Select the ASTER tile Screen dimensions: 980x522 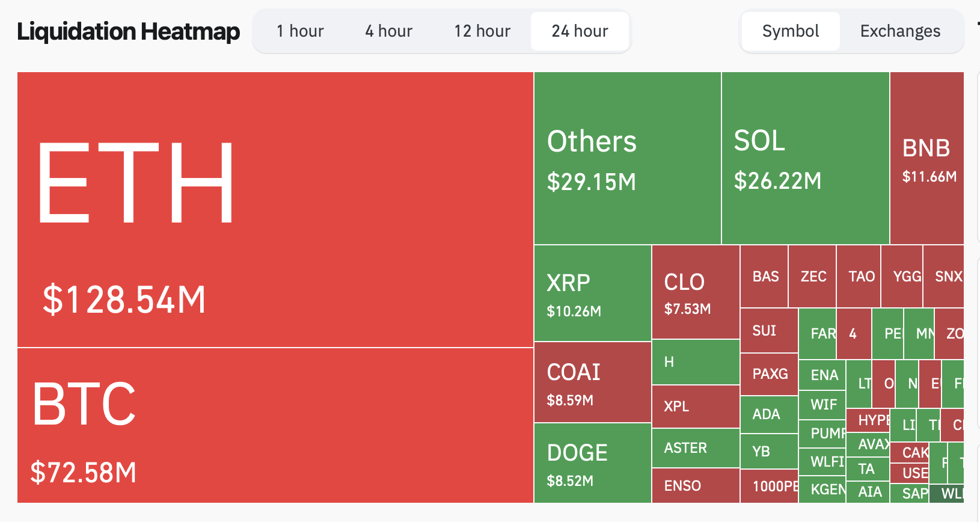(x=695, y=448)
